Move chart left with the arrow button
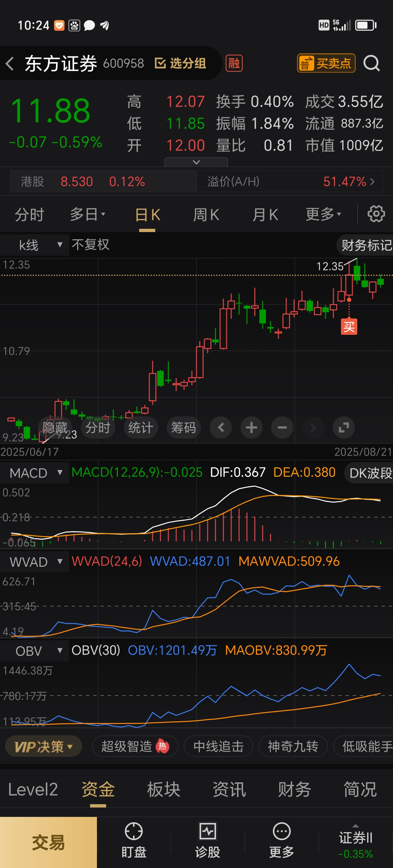This screenshot has height=868, width=393. click(x=221, y=427)
